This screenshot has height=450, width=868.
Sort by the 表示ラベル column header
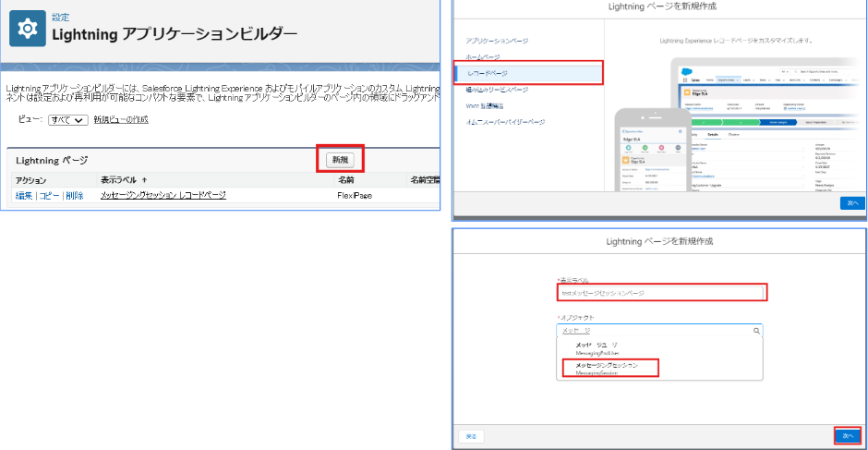coord(125,180)
